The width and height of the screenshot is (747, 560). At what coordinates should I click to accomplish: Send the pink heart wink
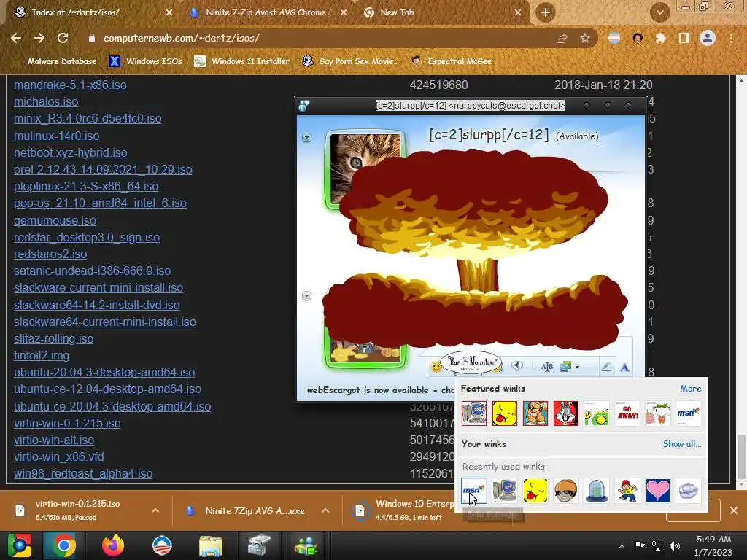coord(658,491)
